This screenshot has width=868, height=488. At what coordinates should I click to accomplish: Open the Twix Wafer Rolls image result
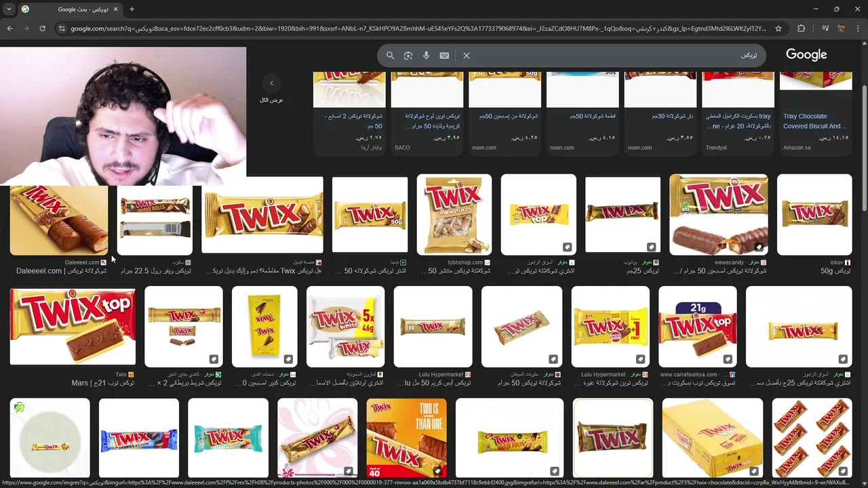155,220
